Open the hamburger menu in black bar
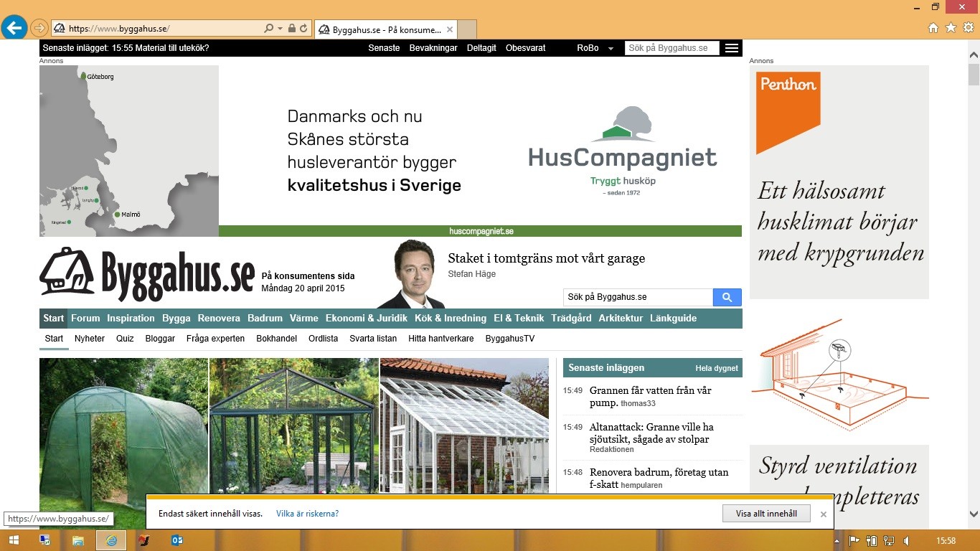The height and width of the screenshot is (551, 980). (x=731, y=48)
